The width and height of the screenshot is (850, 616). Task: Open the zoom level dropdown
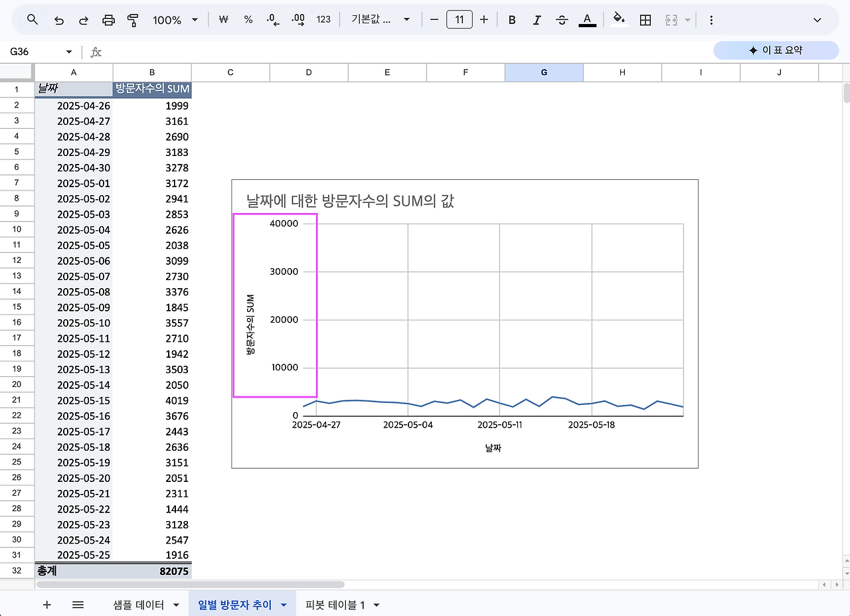[175, 20]
